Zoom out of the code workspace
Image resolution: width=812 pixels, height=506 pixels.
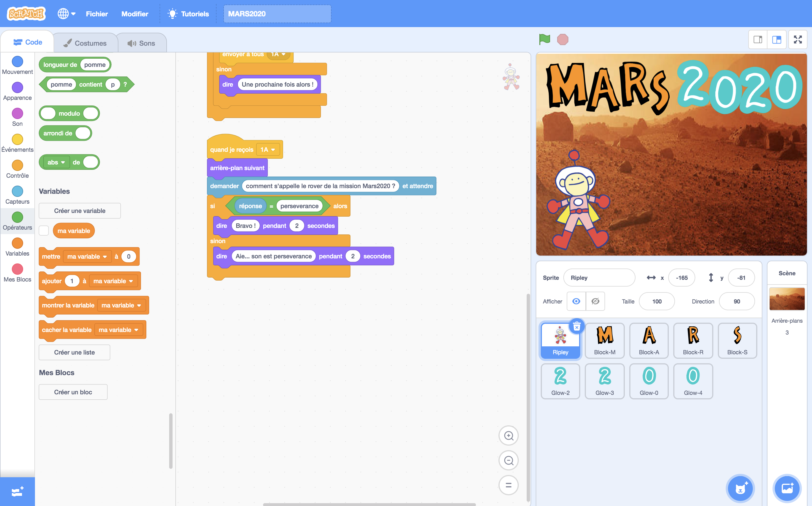tap(508, 461)
